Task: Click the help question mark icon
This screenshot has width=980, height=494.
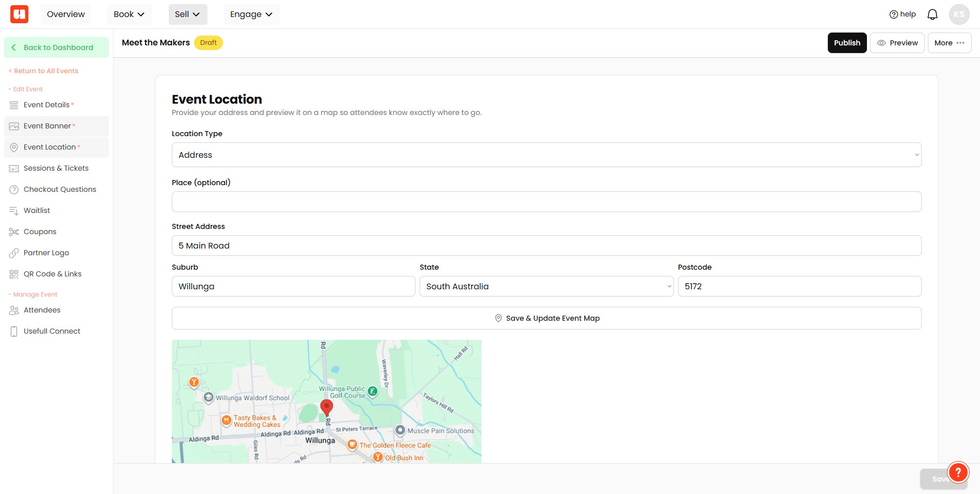Action: pos(893,14)
